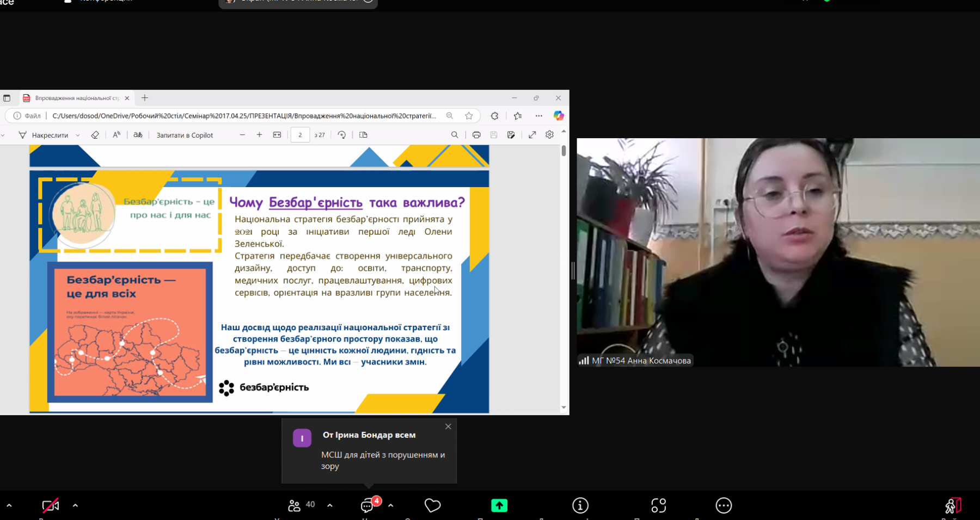Click the leave meeting icon

[953, 506]
